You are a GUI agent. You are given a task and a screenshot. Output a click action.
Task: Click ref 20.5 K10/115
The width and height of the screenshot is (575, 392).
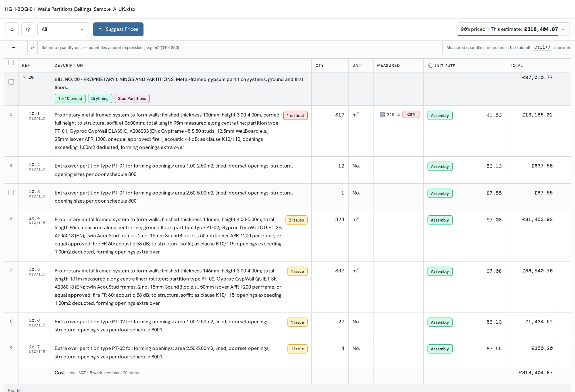tap(37, 272)
